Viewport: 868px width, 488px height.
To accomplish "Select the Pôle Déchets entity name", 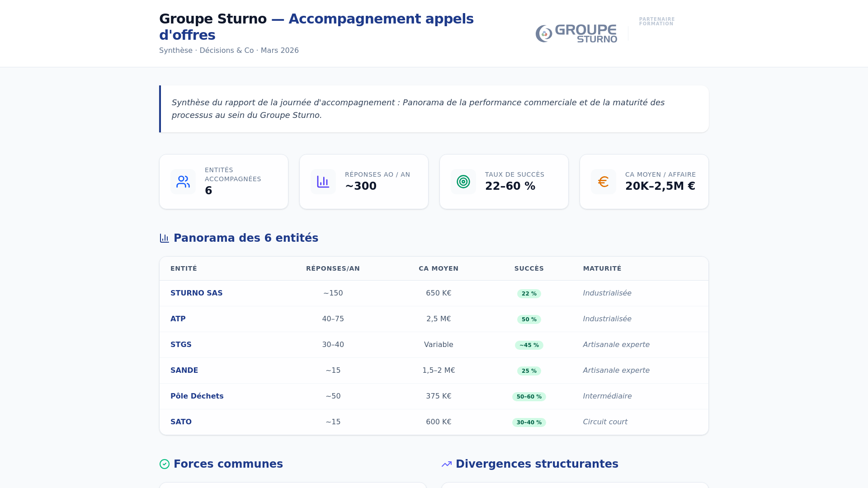I will (x=197, y=396).
